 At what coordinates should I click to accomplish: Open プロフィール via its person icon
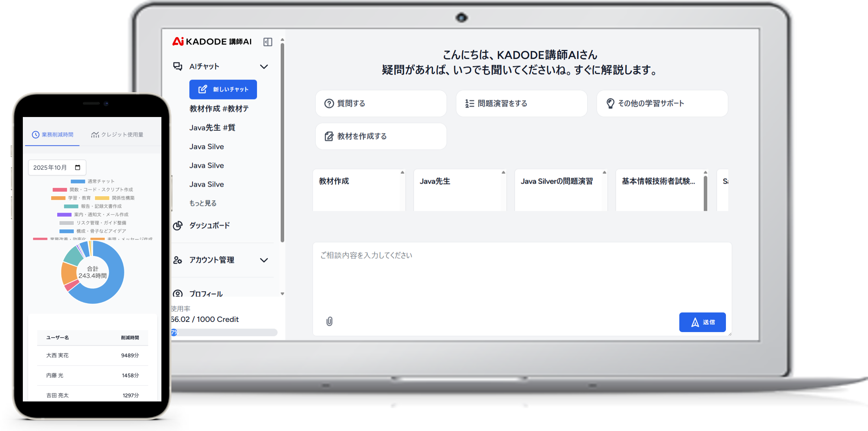pyautogui.click(x=178, y=294)
